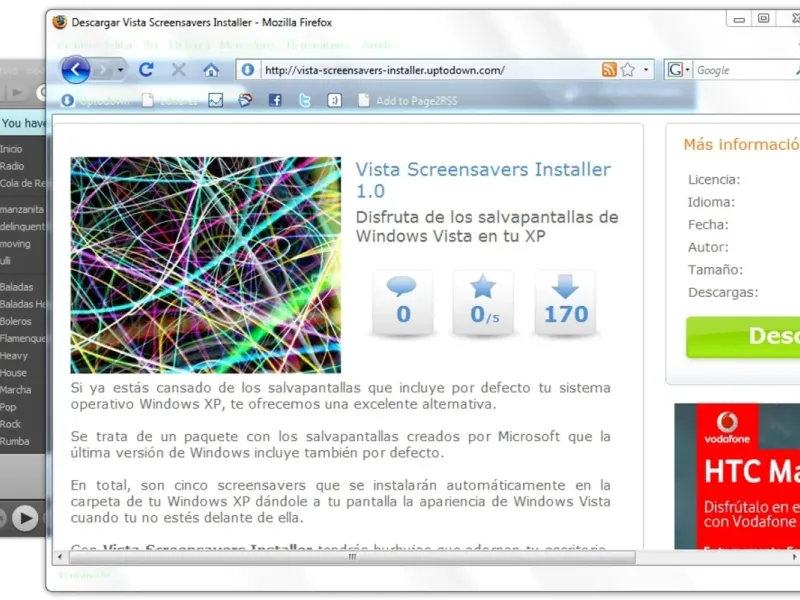800x600 pixels.
Task: Click the downloads arrow counter showing 170
Action: point(565,303)
